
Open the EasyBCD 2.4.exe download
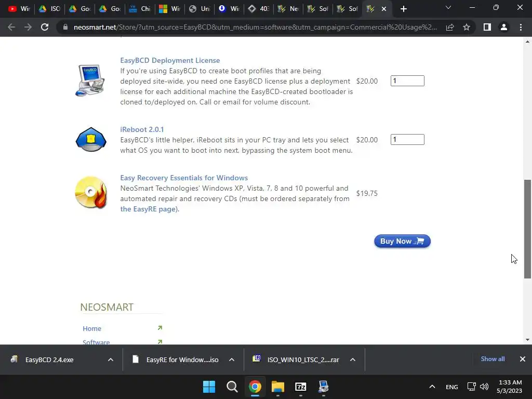coord(49,360)
